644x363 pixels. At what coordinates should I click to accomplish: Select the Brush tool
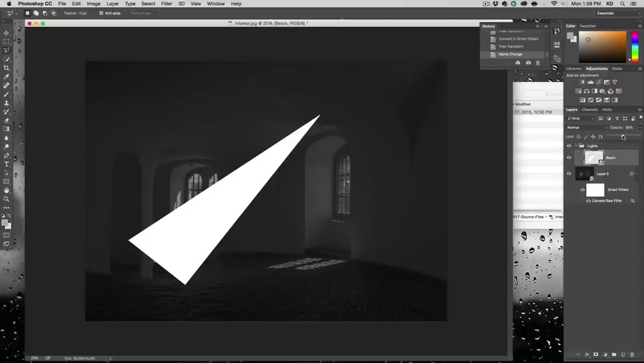[x=6, y=94]
